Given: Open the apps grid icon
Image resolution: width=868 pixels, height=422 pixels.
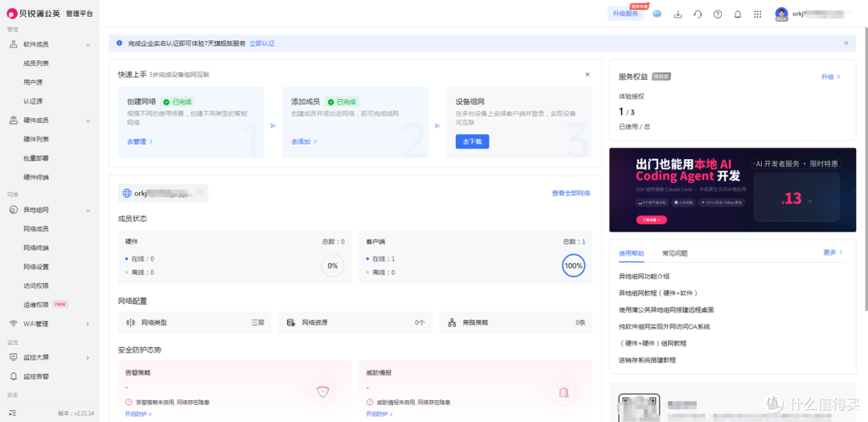Looking at the screenshot, I should (757, 14).
